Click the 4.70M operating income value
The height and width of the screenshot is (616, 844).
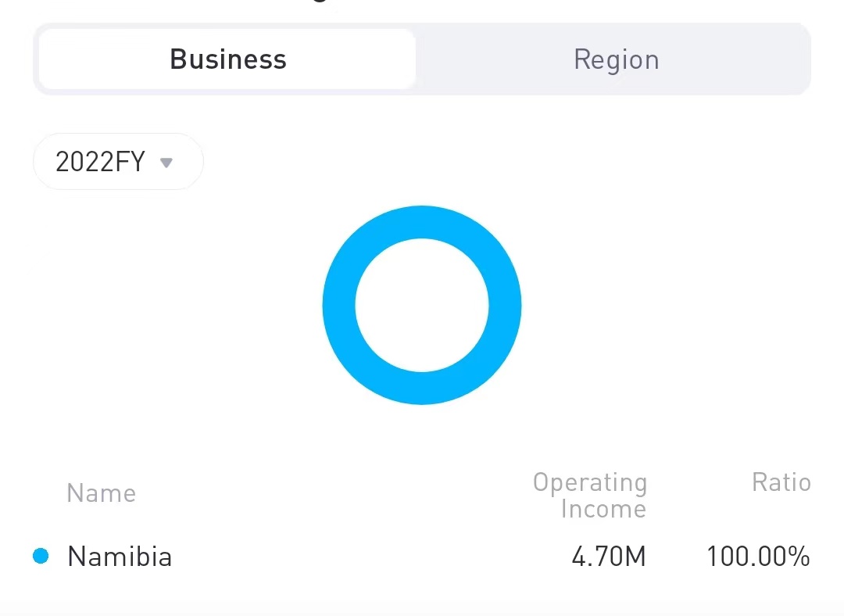pyautogui.click(x=609, y=557)
